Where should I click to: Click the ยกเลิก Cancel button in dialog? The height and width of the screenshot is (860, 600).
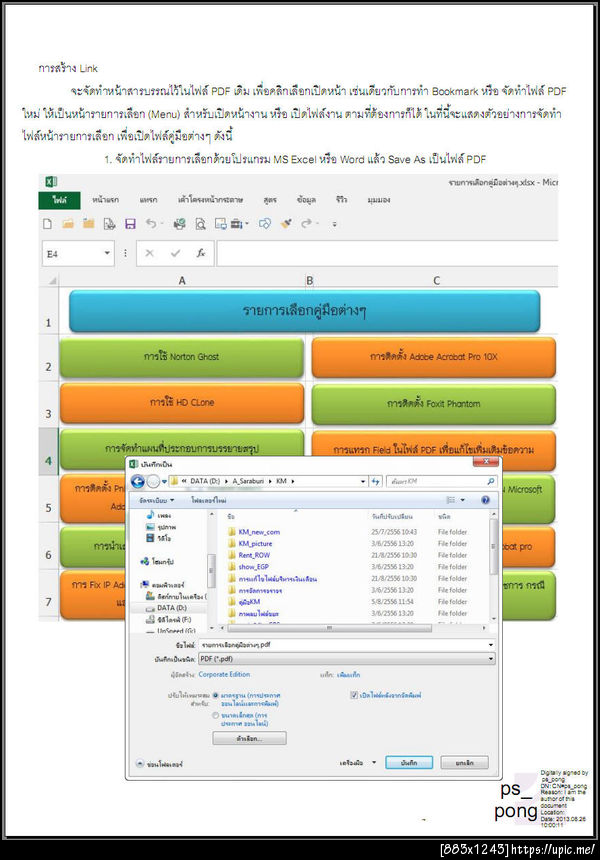point(465,762)
